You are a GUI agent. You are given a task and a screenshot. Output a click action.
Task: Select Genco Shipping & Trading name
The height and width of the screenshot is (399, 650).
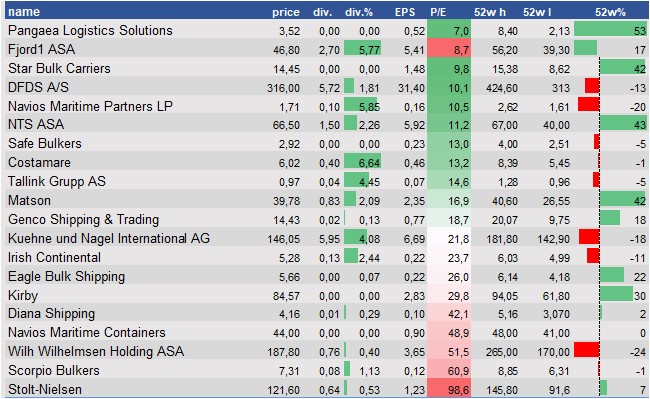coord(83,219)
